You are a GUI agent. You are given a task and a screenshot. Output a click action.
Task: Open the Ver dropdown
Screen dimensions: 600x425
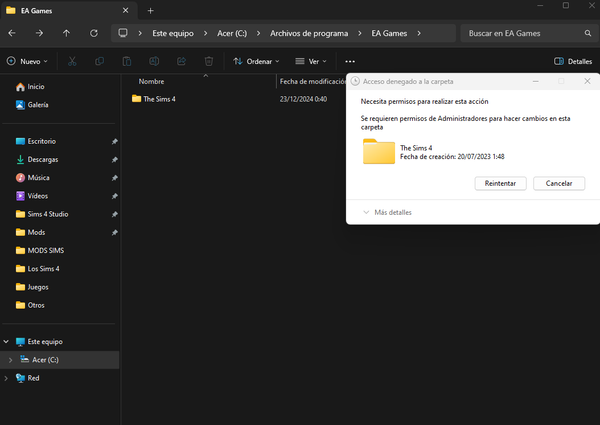(311, 61)
